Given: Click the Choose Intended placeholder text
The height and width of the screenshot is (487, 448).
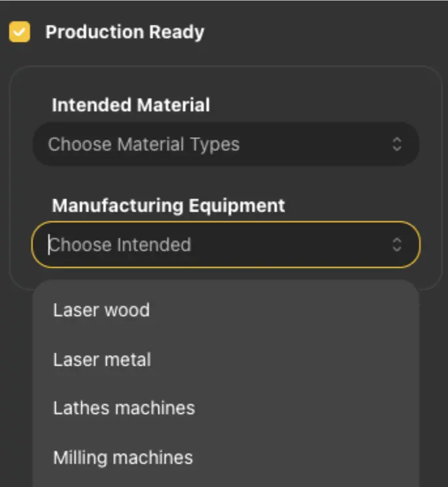Looking at the screenshot, I should coord(120,245).
